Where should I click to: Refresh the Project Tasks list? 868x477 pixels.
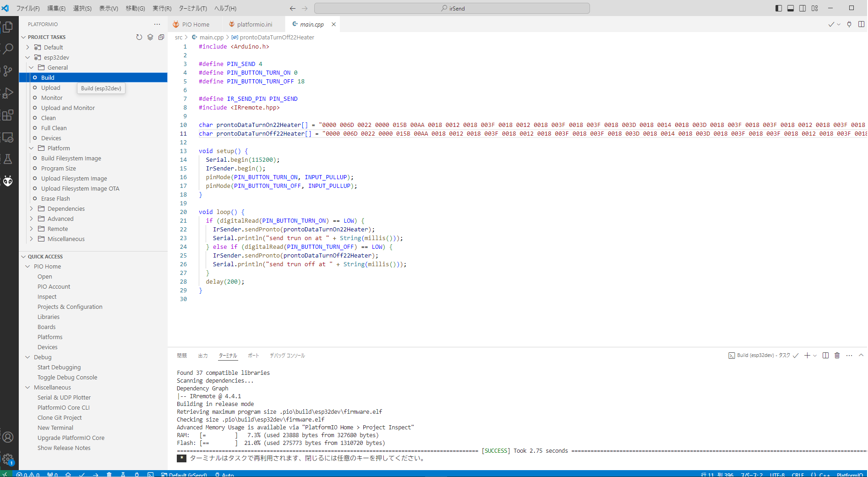coord(139,37)
